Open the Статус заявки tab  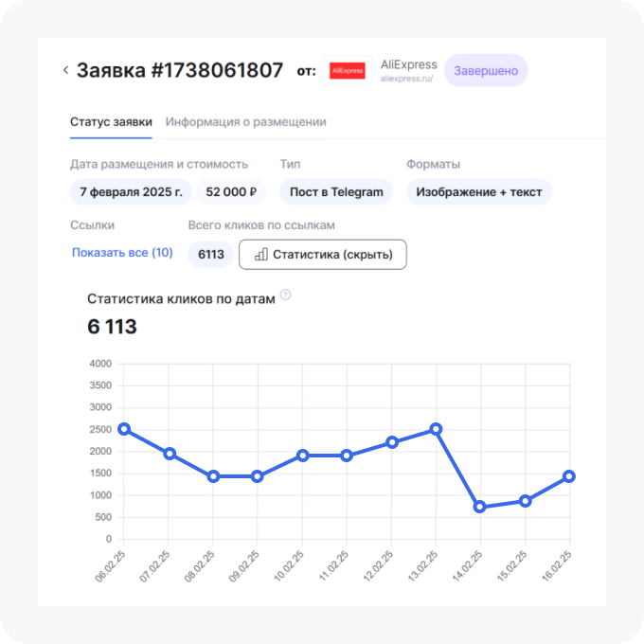[111, 122]
